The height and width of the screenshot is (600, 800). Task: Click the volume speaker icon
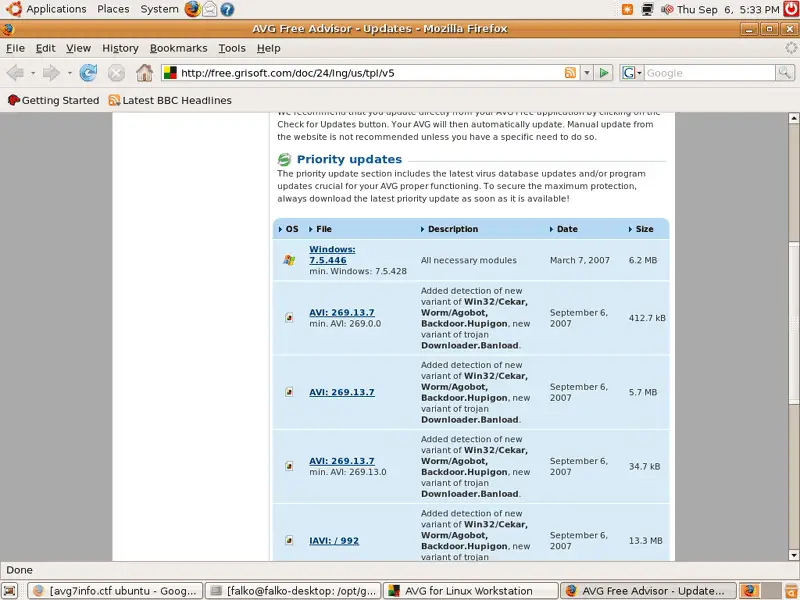click(x=667, y=9)
